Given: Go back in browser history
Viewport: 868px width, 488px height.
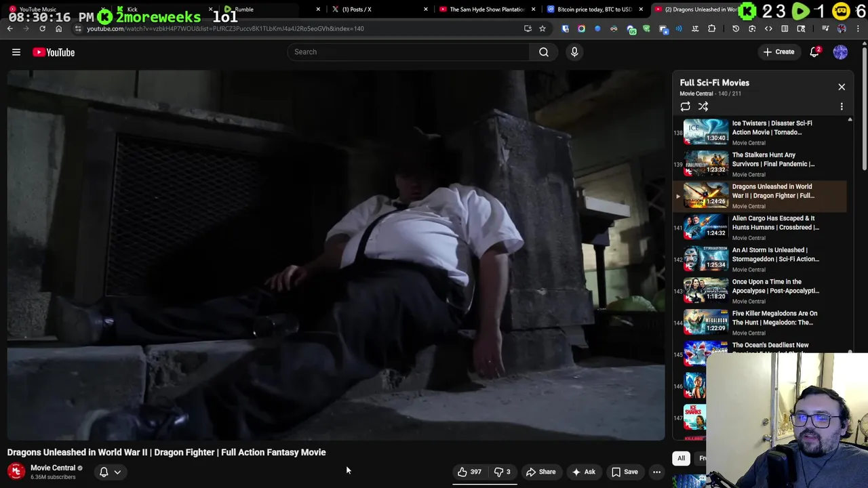Looking at the screenshot, I should [9, 28].
